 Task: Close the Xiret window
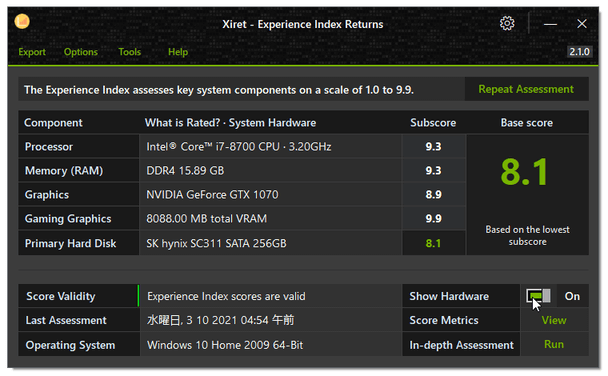(x=582, y=24)
